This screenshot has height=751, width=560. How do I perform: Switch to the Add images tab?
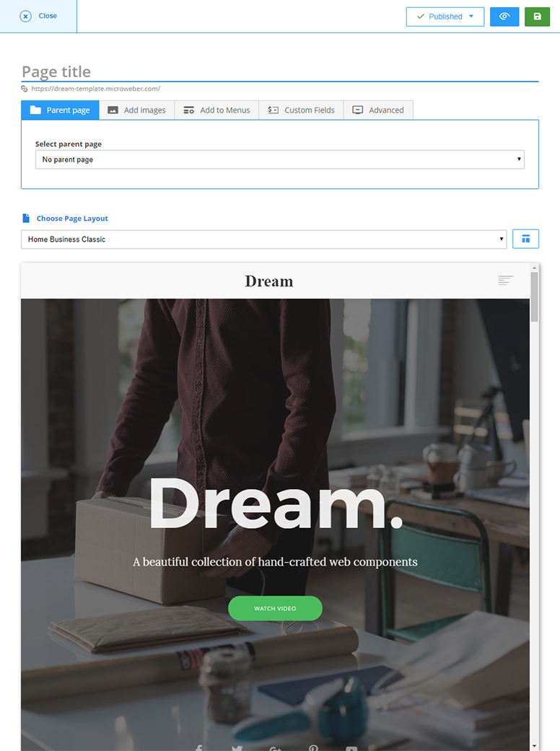(136, 110)
